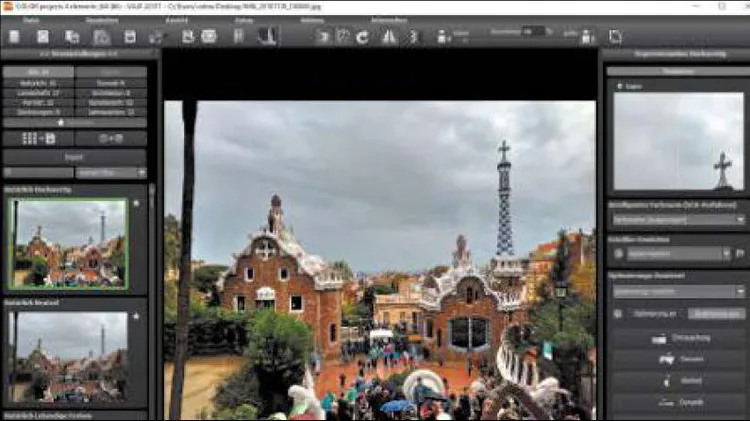Open the second right-panel dropdown
This screenshot has width=750, height=421.
(x=679, y=254)
